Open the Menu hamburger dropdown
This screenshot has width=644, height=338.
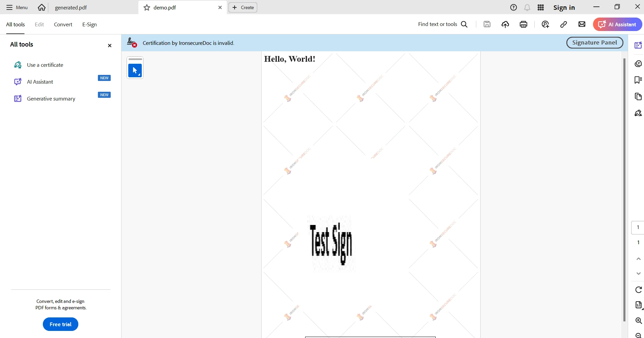tap(17, 7)
